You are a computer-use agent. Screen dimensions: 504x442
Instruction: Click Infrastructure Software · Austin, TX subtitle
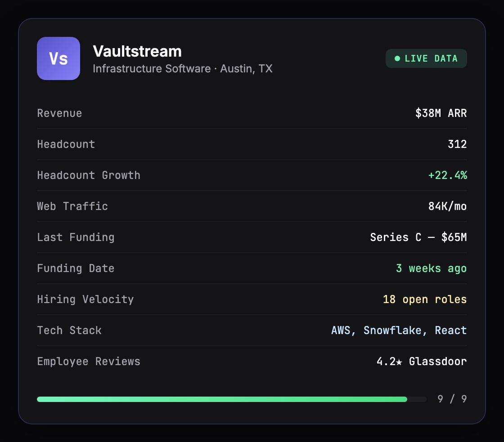pos(183,69)
